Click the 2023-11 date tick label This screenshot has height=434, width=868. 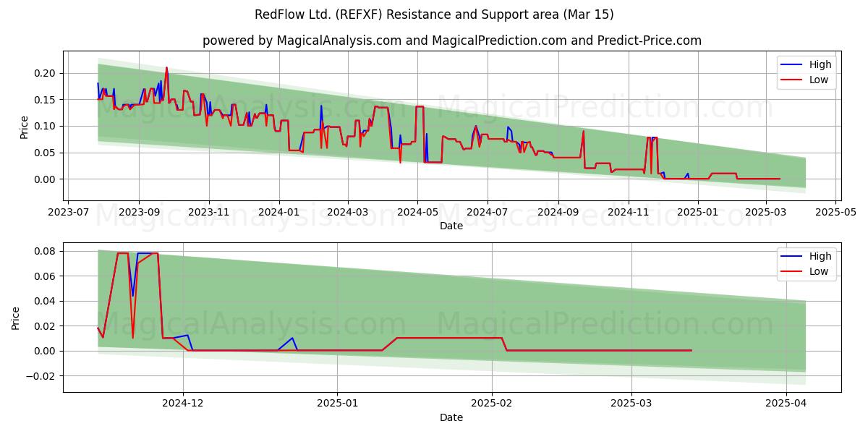pos(209,213)
